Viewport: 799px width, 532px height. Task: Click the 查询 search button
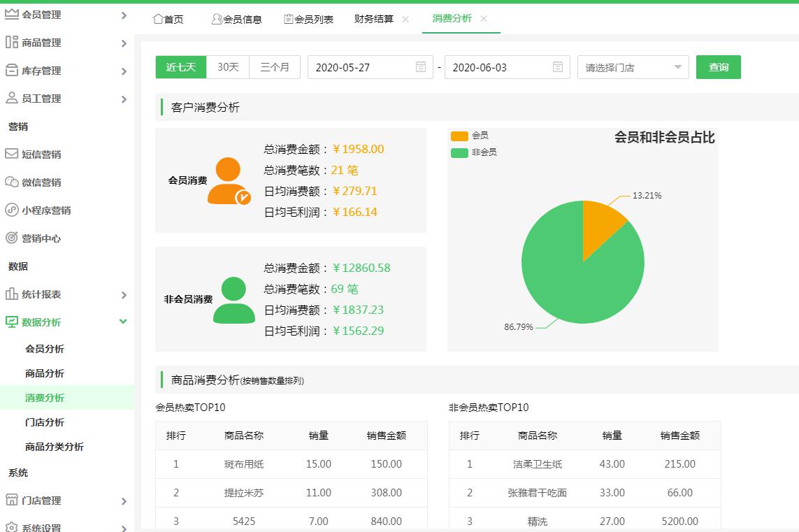coord(718,67)
